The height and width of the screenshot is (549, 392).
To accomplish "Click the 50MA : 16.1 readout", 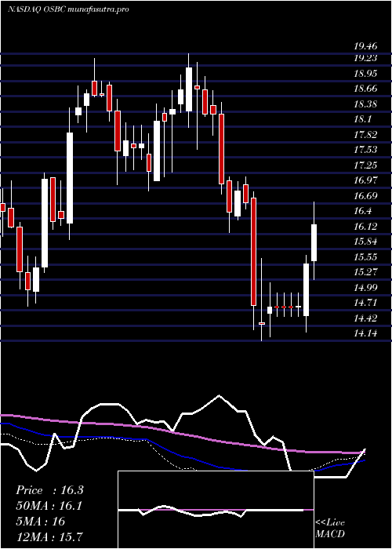I will point(49,506).
